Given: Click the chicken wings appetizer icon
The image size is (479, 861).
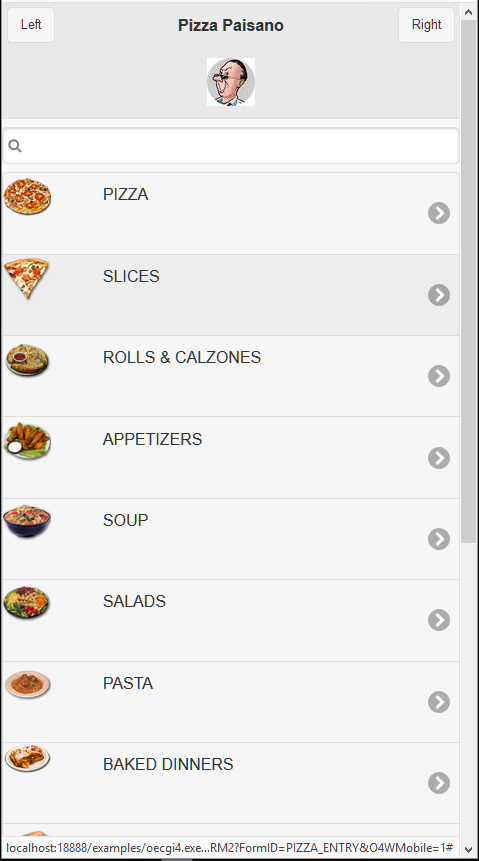Looking at the screenshot, I should 27,441.
